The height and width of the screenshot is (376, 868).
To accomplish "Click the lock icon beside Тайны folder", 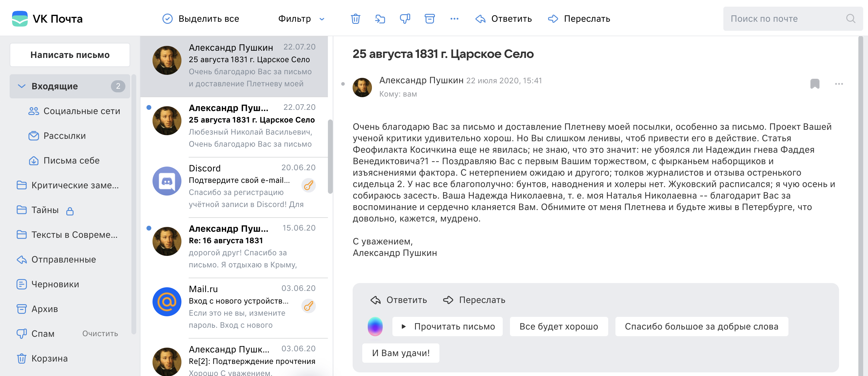I will [70, 211].
